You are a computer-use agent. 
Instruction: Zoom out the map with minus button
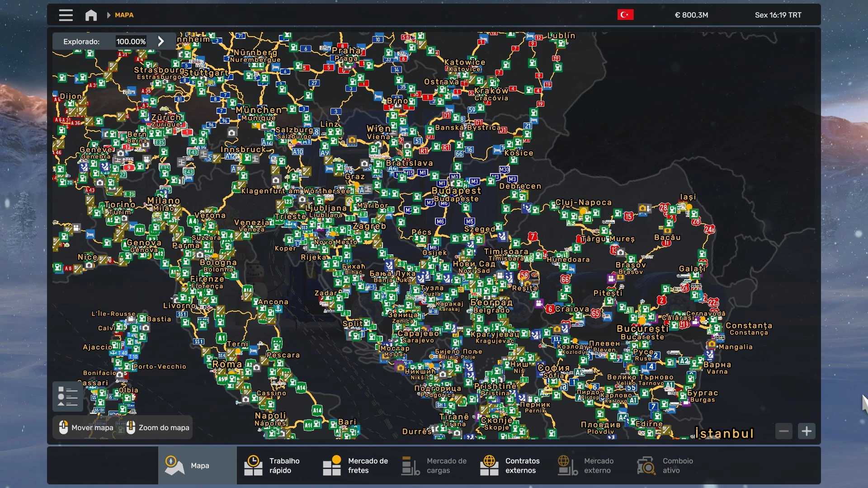(x=784, y=431)
